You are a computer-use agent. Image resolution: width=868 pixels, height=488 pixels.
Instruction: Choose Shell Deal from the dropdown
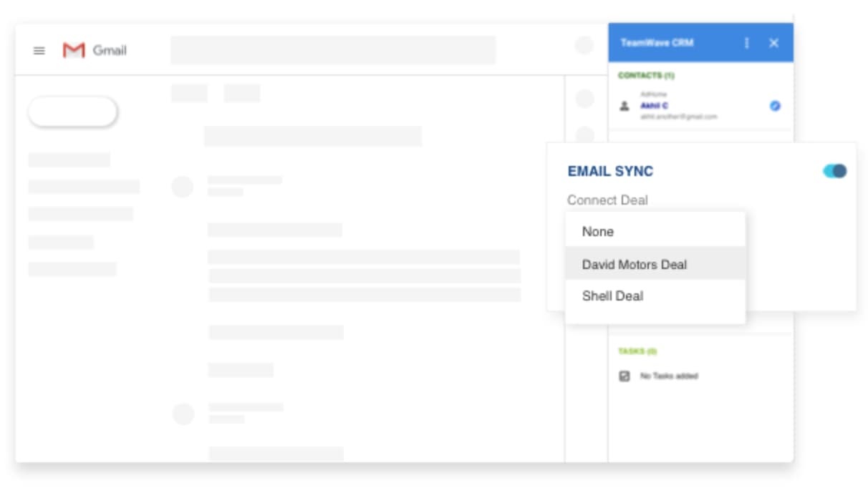tap(655, 296)
